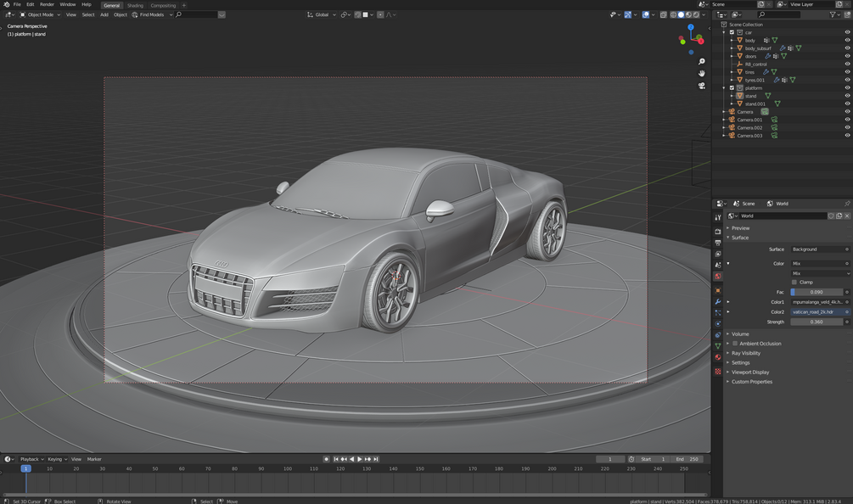The width and height of the screenshot is (853, 504).
Task: Switch to the Shading workspace tab
Action: (x=135, y=5)
